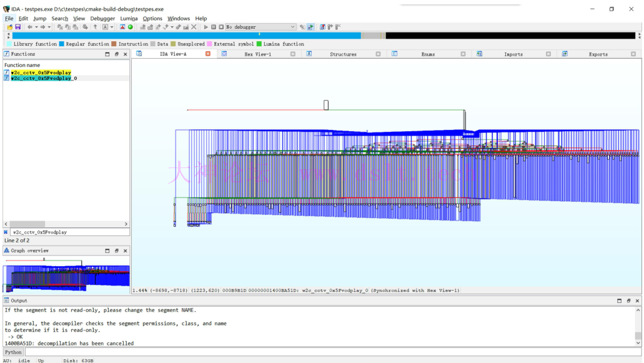Close the Exports tab

pos(633,54)
